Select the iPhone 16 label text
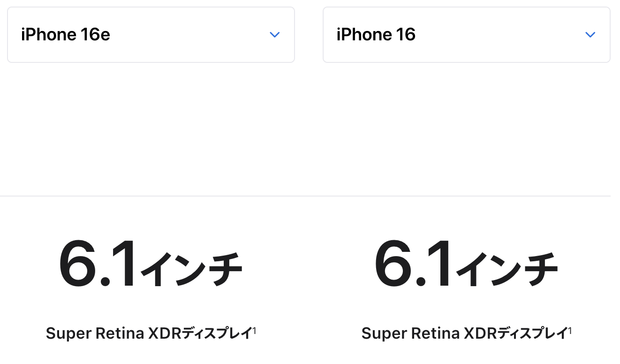Screen dimensions: 620x364 [x=376, y=34]
